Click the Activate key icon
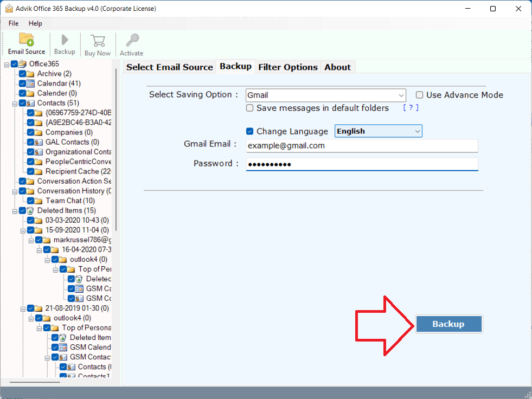The image size is (532, 399). [x=132, y=40]
